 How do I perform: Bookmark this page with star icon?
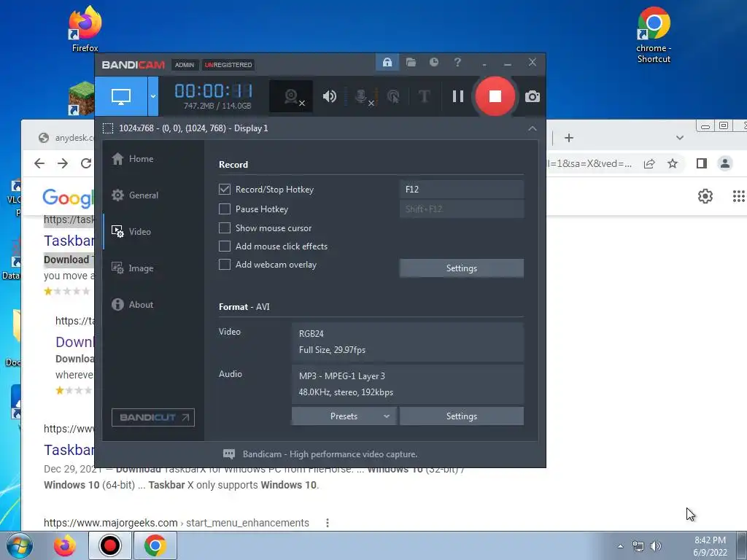coord(672,164)
